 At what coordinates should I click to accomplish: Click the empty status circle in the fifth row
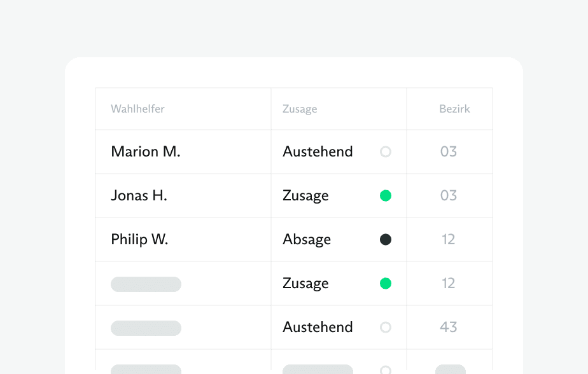385,328
